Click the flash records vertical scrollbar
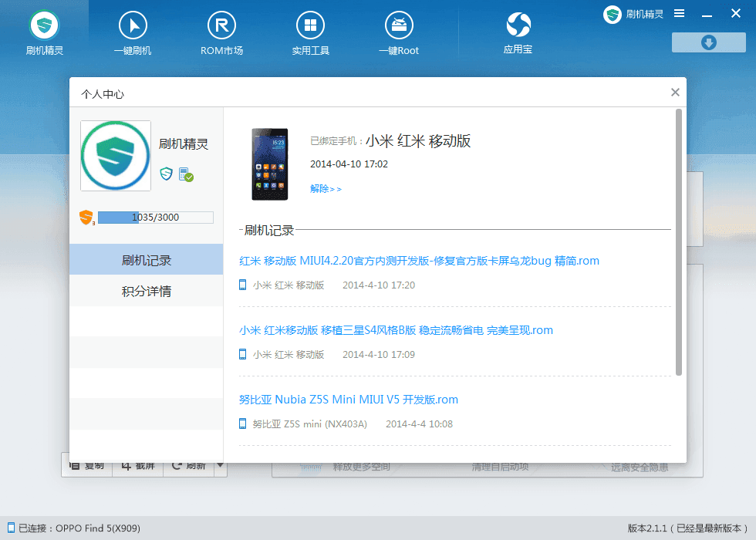756x540 pixels. point(679,242)
